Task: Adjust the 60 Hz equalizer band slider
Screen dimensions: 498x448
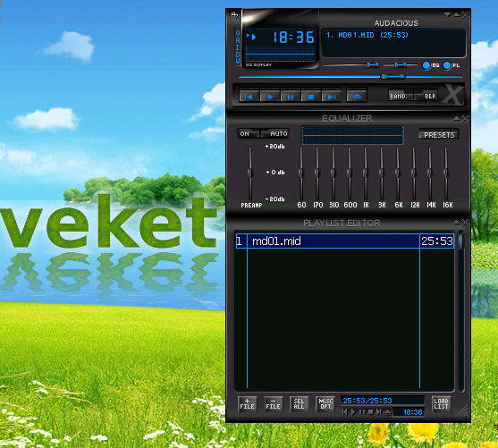Action: point(300,173)
